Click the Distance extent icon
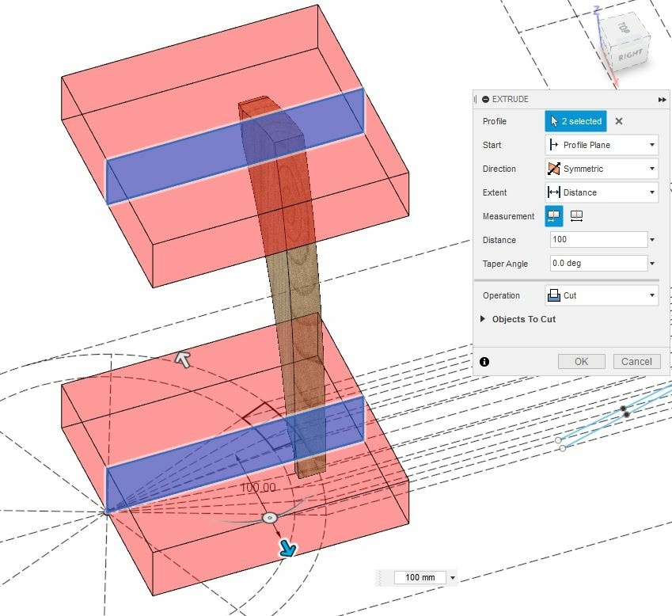Screen dimensions: 672x616 click(554, 192)
